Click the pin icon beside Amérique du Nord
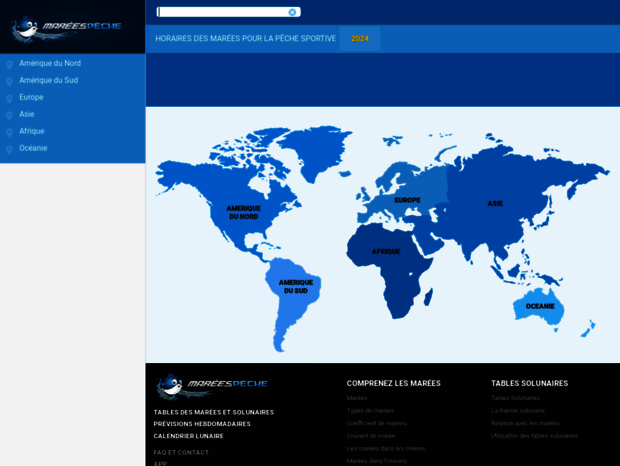The image size is (620, 466). click(x=9, y=64)
